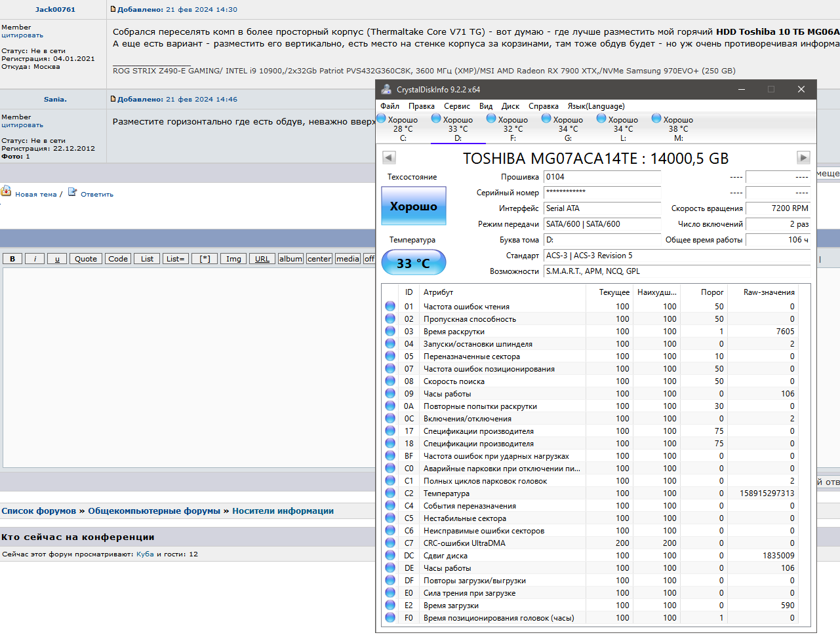Select the F: disk at 32 °C
840x637 pixels.
(x=513, y=128)
